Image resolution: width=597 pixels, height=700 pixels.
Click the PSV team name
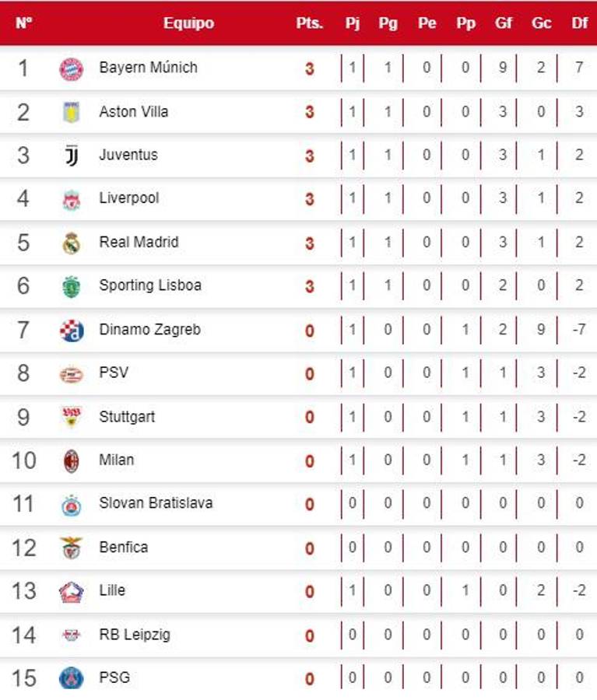pos(114,373)
